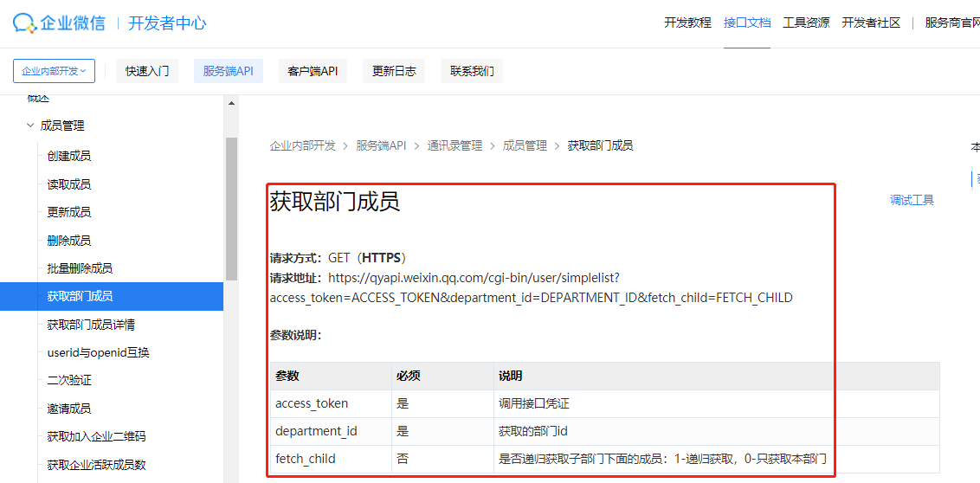The image size is (980, 483).
Task: Click the 参数说明 label
Action: [x=295, y=336]
